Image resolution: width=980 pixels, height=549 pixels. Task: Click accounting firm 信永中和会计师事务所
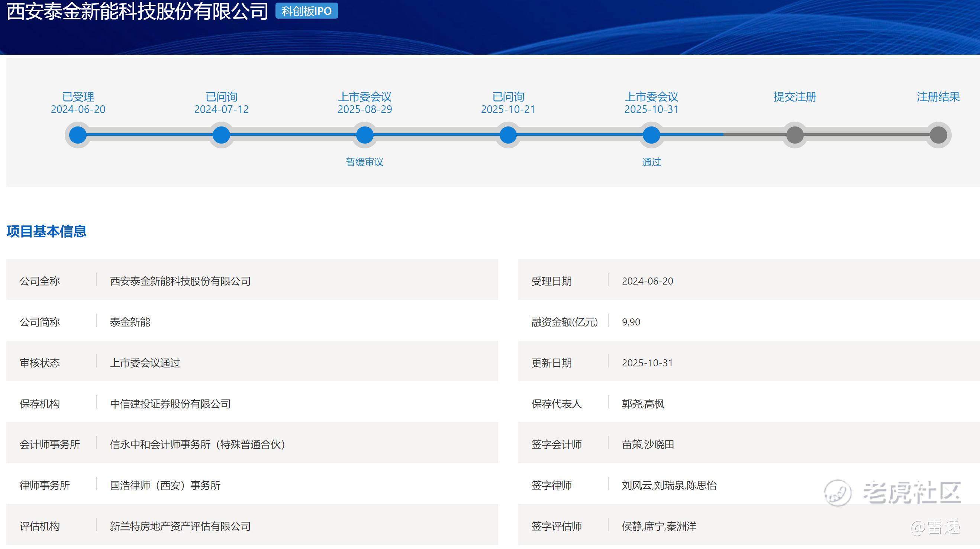coord(197,444)
